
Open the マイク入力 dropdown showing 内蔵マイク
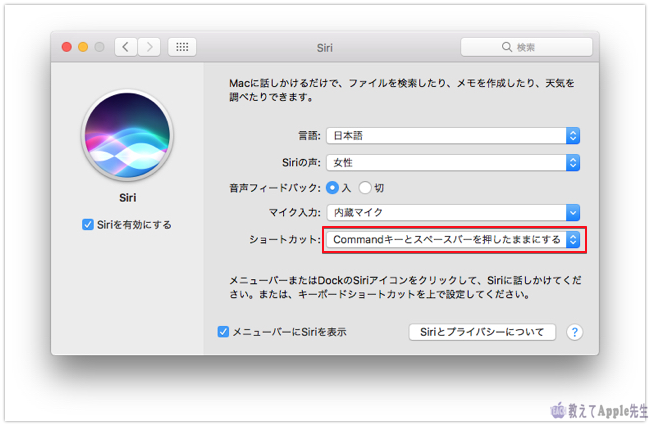tap(453, 213)
